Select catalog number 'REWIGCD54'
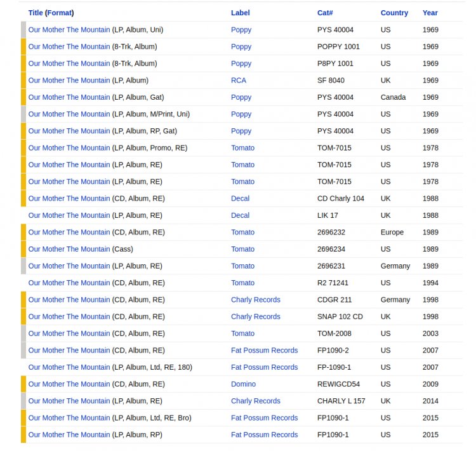Screen dimensions: 476x451 [x=338, y=384]
